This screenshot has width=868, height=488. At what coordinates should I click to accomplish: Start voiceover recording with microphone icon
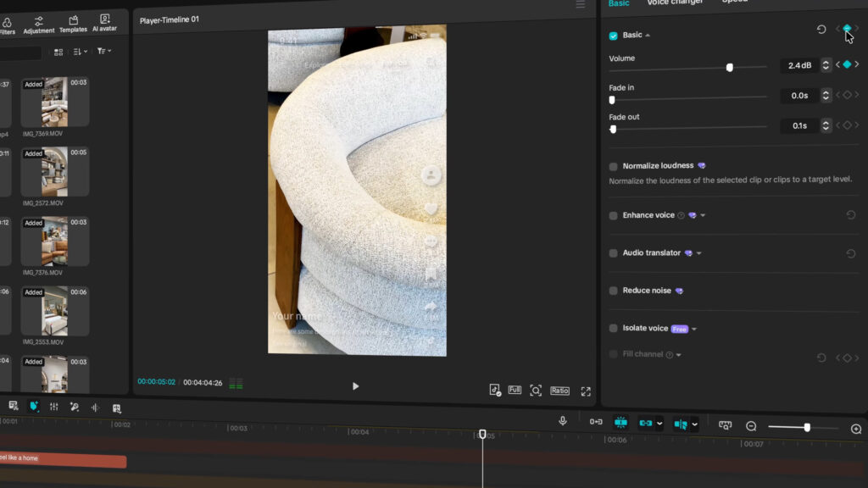click(x=563, y=421)
